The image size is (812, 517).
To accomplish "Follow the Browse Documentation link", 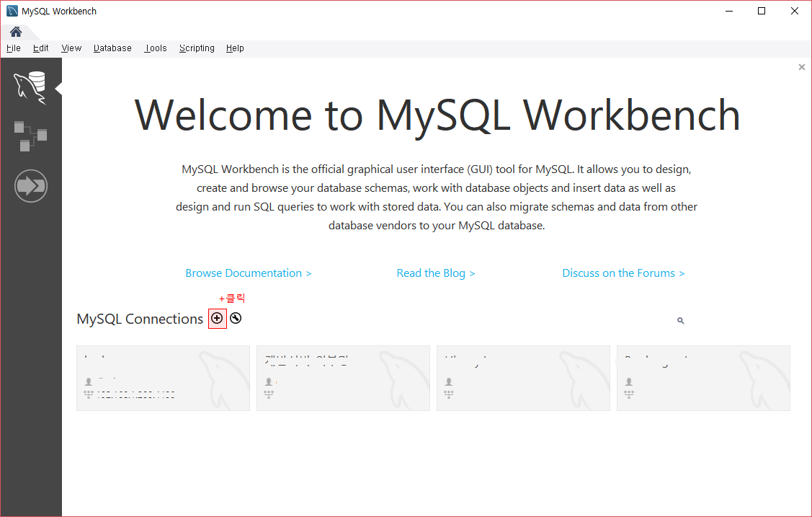I will coord(249,273).
